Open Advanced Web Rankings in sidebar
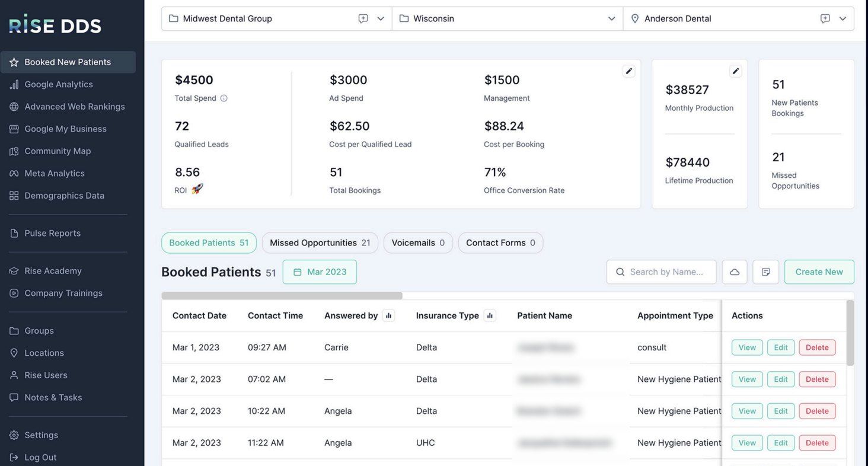 pyautogui.click(x=68, y=107)
